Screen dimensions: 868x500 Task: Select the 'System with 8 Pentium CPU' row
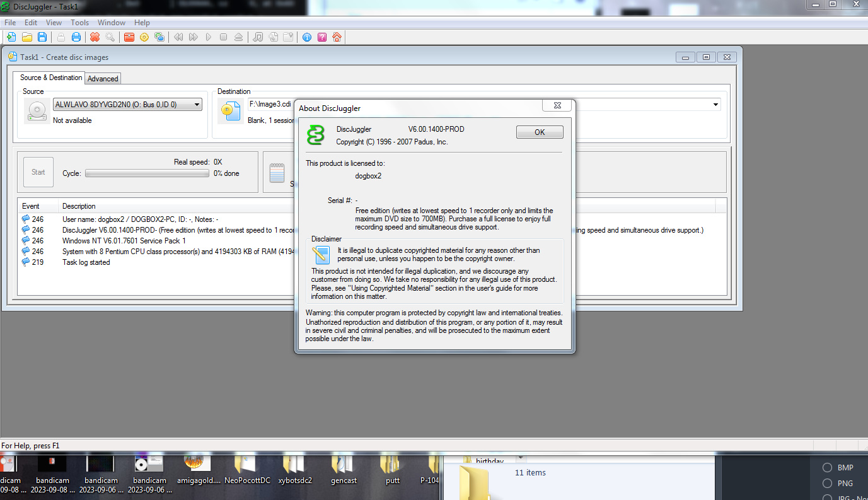[158, 252]
